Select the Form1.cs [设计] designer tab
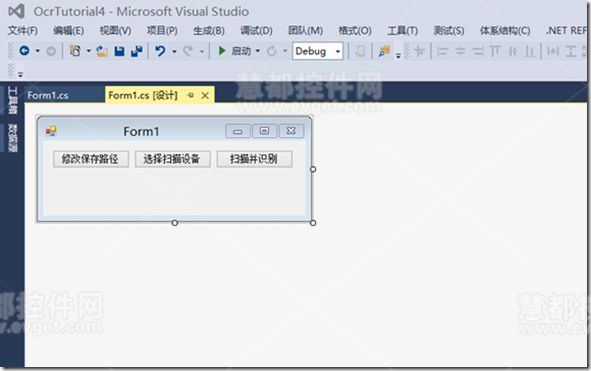The width and height of the screenshot is (591, 371). 143,95
